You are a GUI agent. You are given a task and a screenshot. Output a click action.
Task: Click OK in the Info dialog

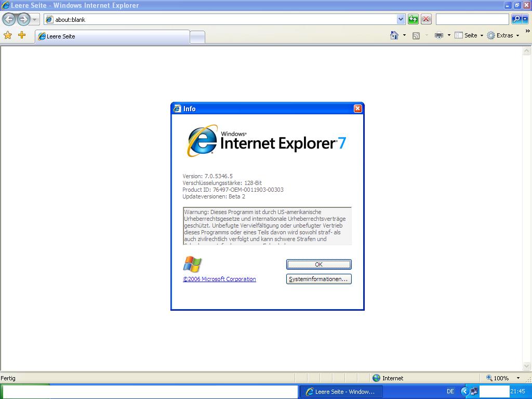[318, 264]
